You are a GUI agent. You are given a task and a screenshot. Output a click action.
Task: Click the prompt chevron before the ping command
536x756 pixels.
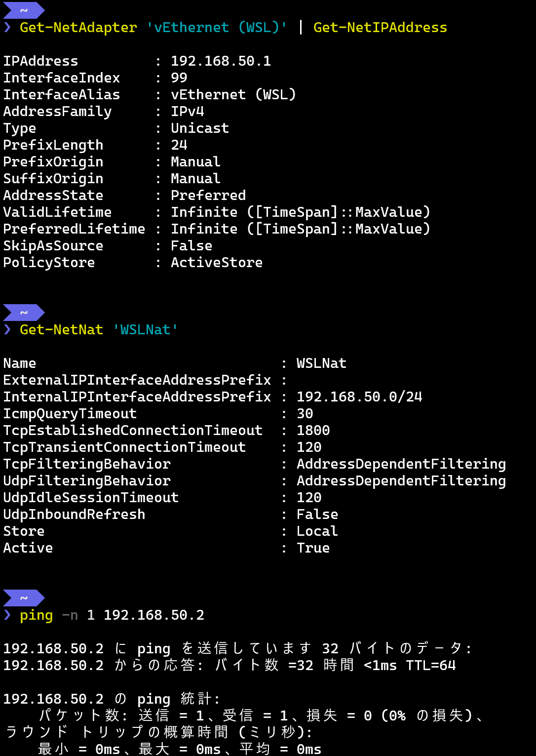click(x=7, y=615)
